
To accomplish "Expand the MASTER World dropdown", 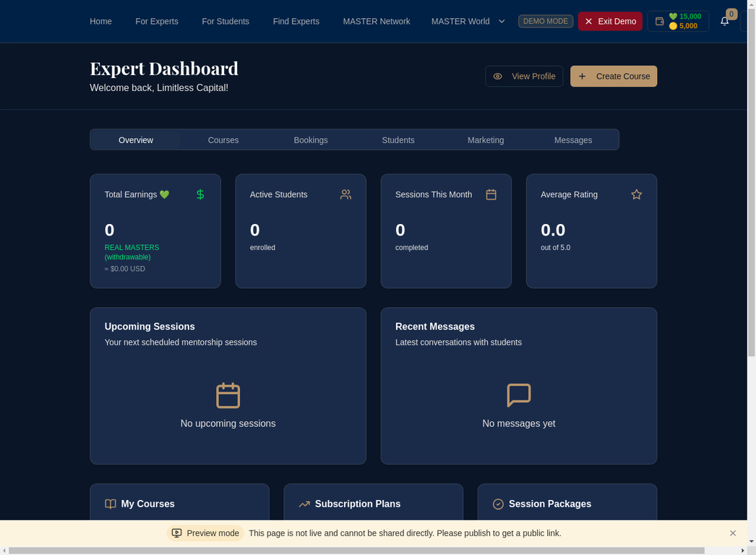I will click(x=467, y=21).
